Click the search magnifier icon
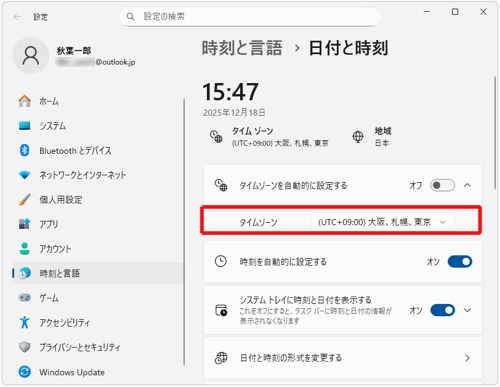This screenshot has width=500, height=387. [x=130, y=17]
